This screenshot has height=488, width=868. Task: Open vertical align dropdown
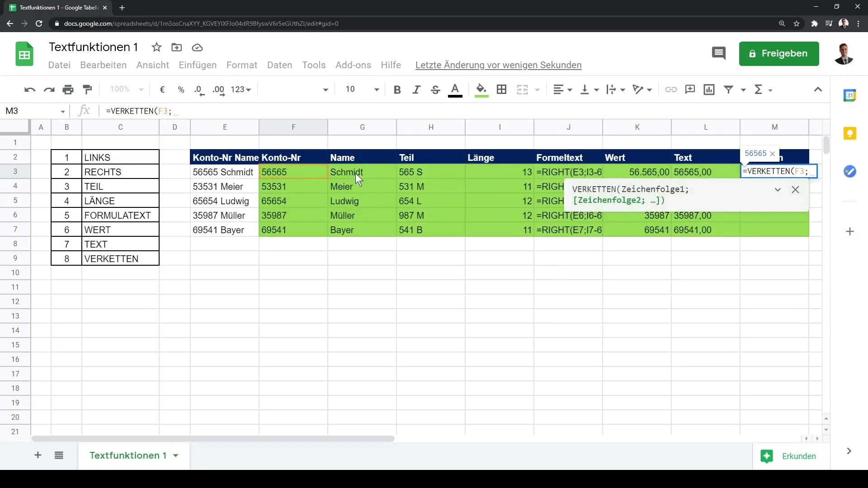click(590, 89)
